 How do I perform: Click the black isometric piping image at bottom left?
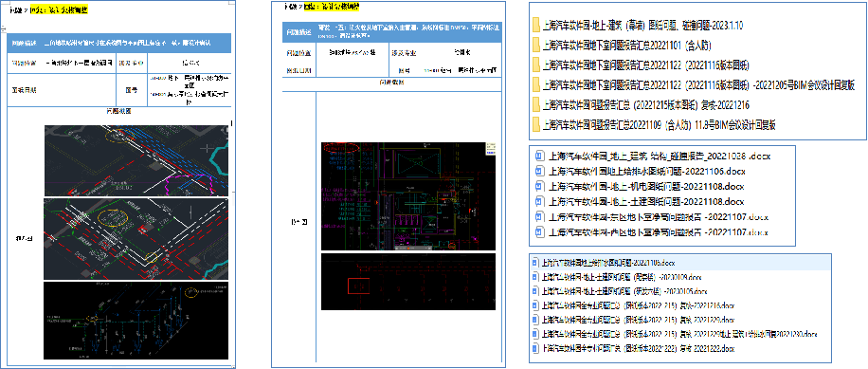(x=136, y=323)
